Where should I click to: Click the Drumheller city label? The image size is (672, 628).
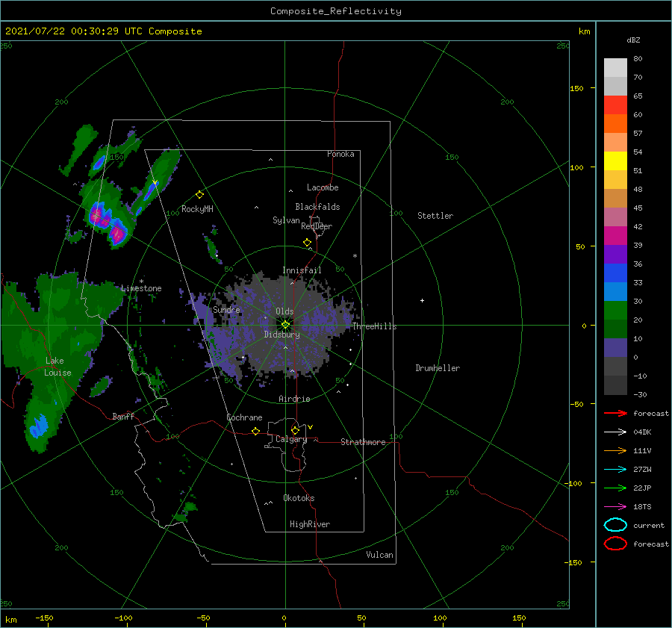point(438,368)
